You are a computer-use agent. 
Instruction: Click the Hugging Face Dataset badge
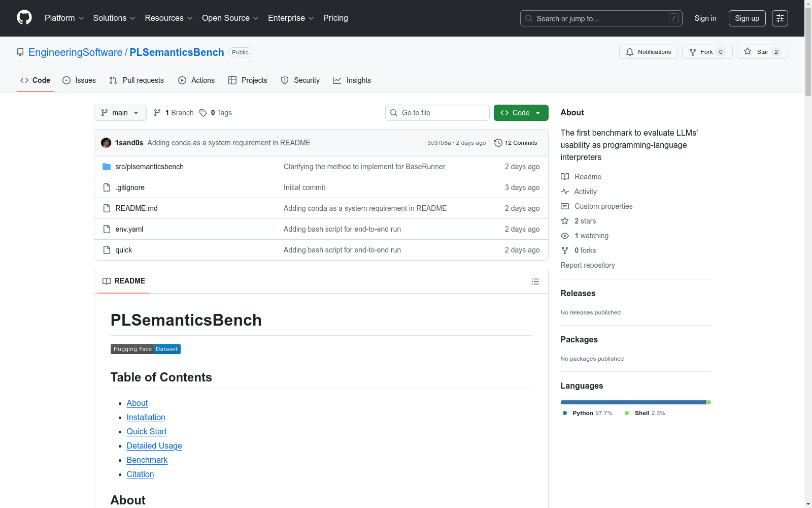[x=146, y=349]
